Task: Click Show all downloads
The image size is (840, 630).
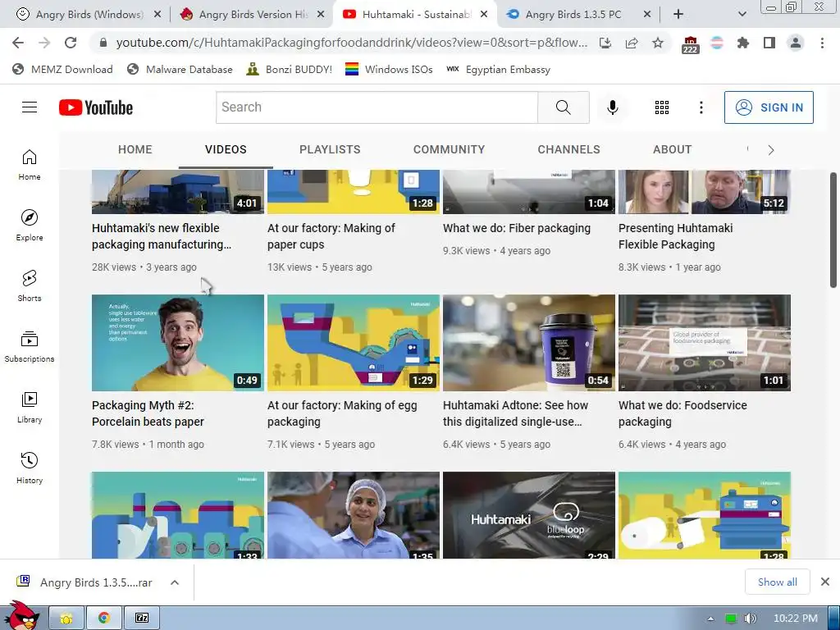Action: 778,582
